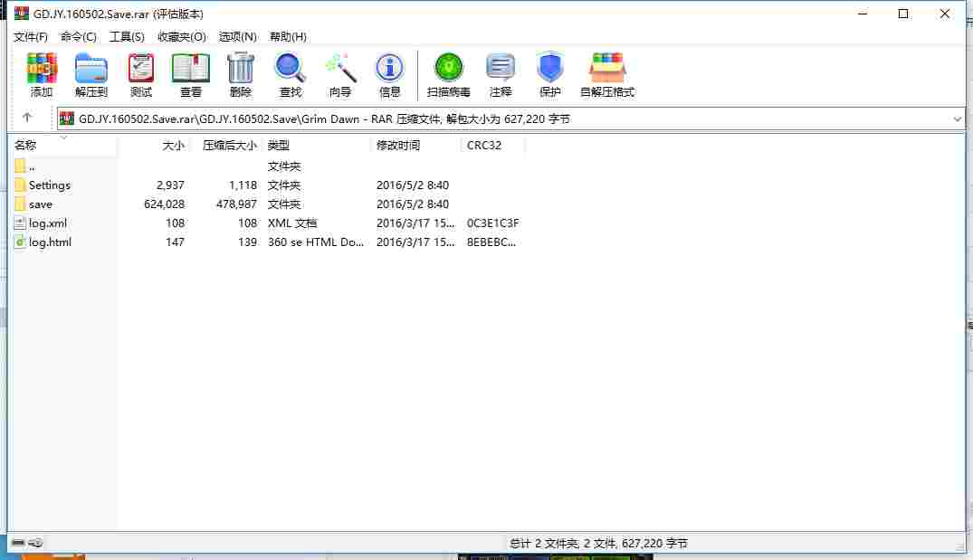The image size is (973, 560).
Task: Start 扫描病毒 (Virus Scan) icon
Action: pos(448,68)
